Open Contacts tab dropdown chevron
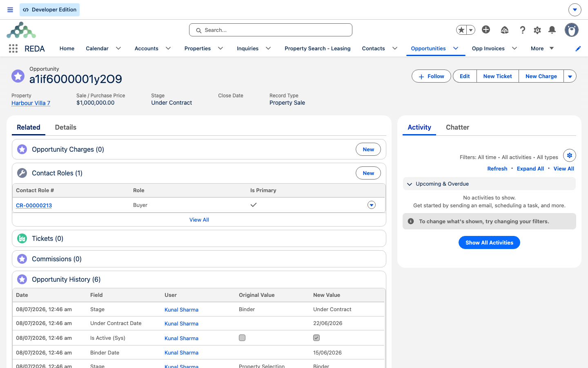The image size is (588, 368). point(395,48)
